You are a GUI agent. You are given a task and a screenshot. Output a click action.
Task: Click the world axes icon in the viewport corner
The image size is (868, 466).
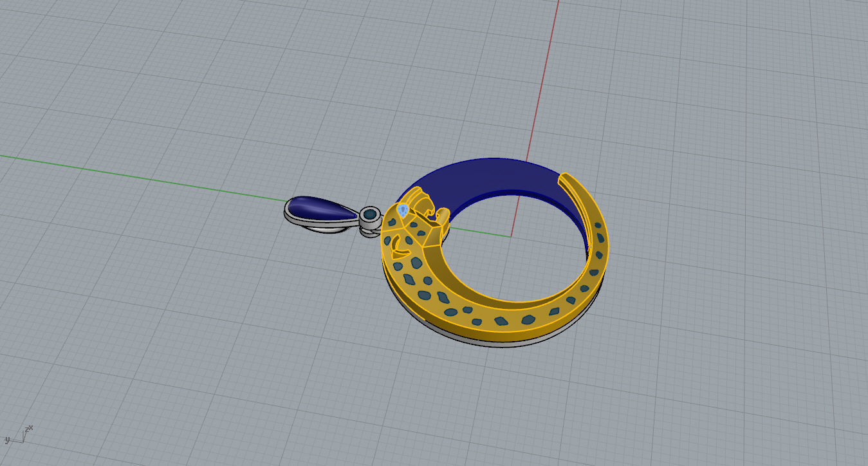coord(19,434)
